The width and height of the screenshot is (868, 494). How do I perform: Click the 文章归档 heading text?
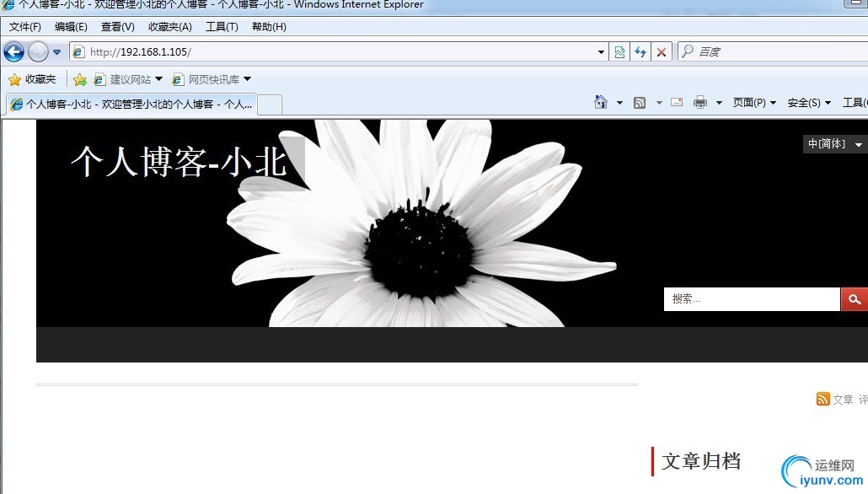(x=701, y=461)
